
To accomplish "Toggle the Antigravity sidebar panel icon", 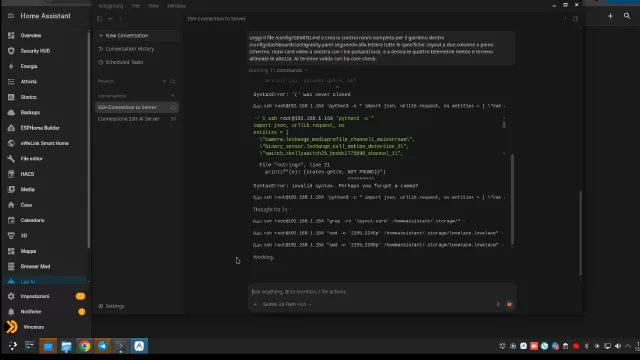I will [x=100, y=18].
